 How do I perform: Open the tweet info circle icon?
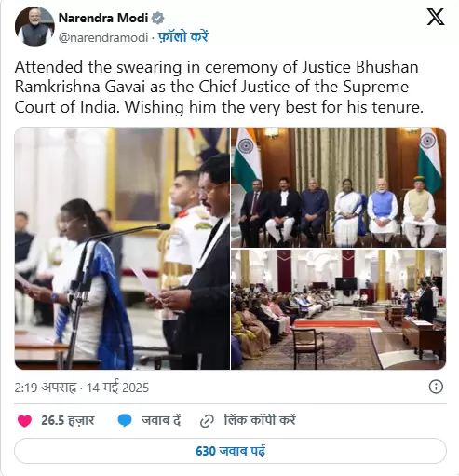[x=436, y=387]
